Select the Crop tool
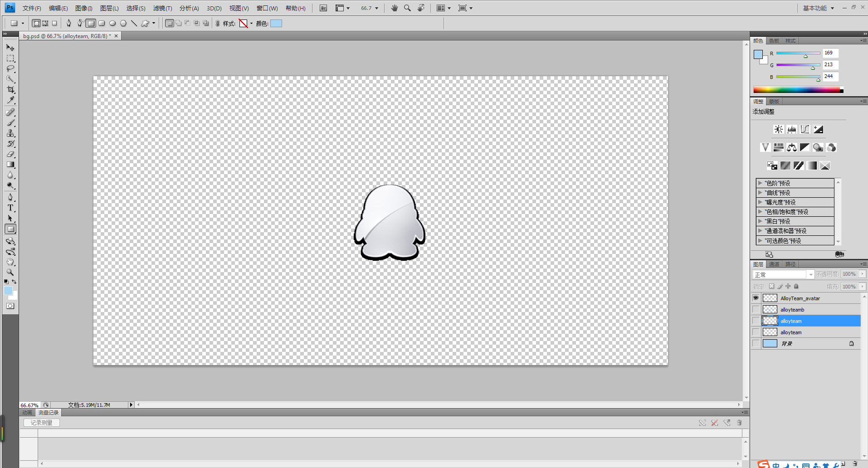This screenshot has height=468, width=868. (x=10, y=90)
